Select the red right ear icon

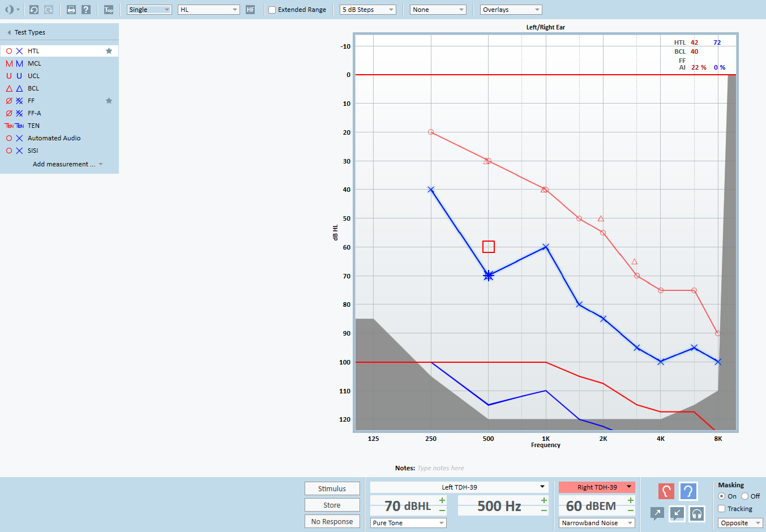(666, 491)
